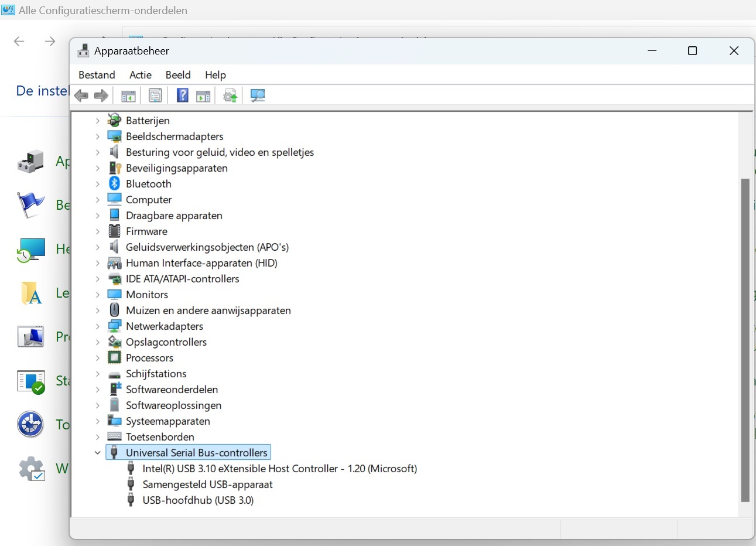Maximize the Apparaatbeheer window
Image resolution: width=756 pixels, height=546 pixels.
tap(692, 51)
